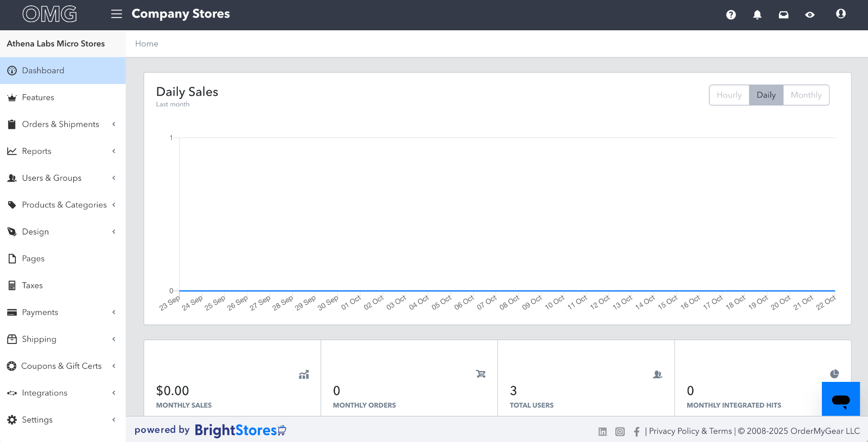Open Privacy Policy & Terms link
The height and width of the screenshot is (442, 868).
(x=690, y=431)
